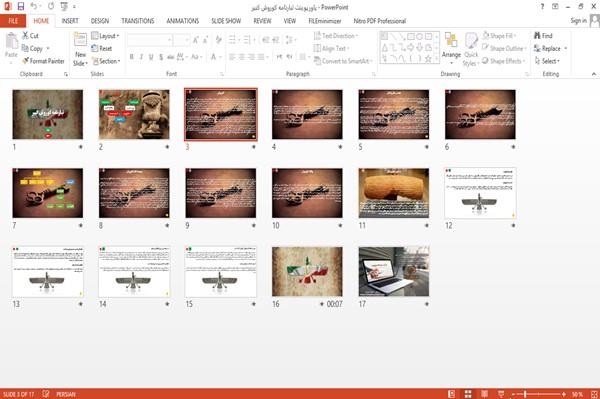Move the zoom slider handle
Viewport: 600px width, 399px height.
click(x=525, y=394)
